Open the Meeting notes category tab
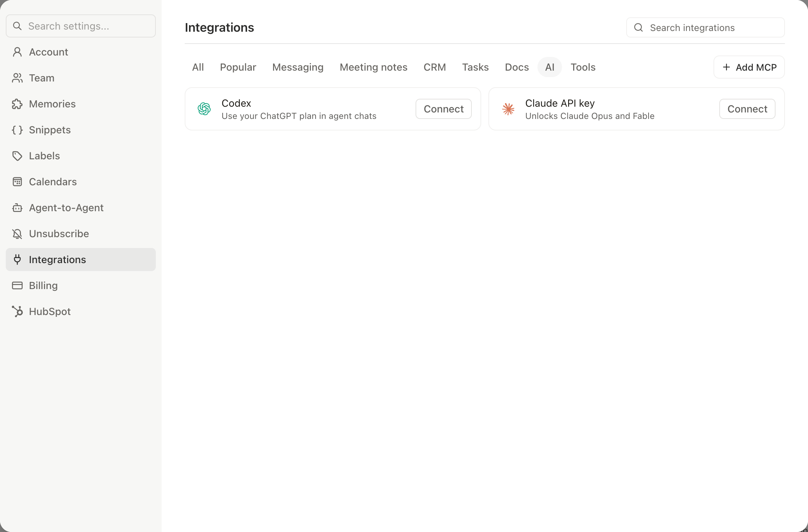Viewport: 808px width, 532px height. click(373, 67)
